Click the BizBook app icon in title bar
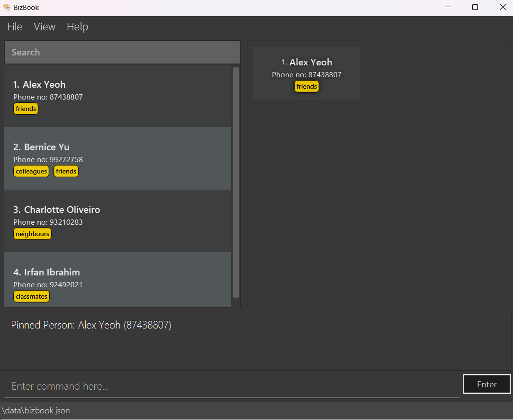 click(x=7, y=7)
